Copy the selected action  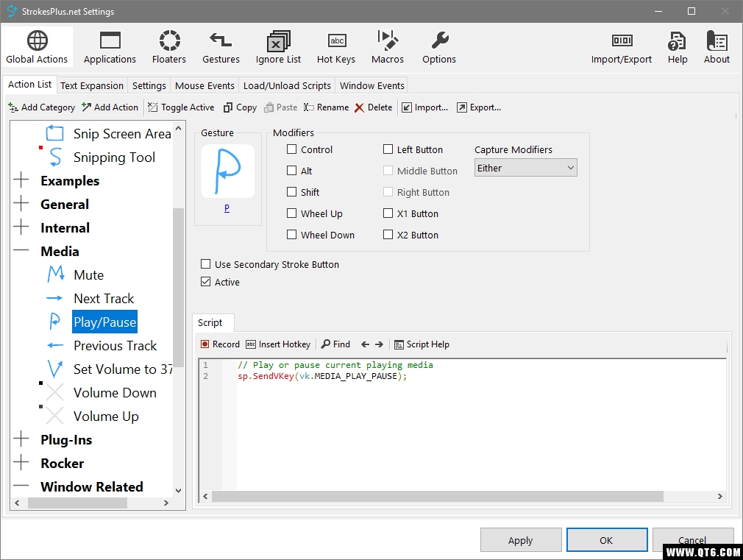(241, 107)
